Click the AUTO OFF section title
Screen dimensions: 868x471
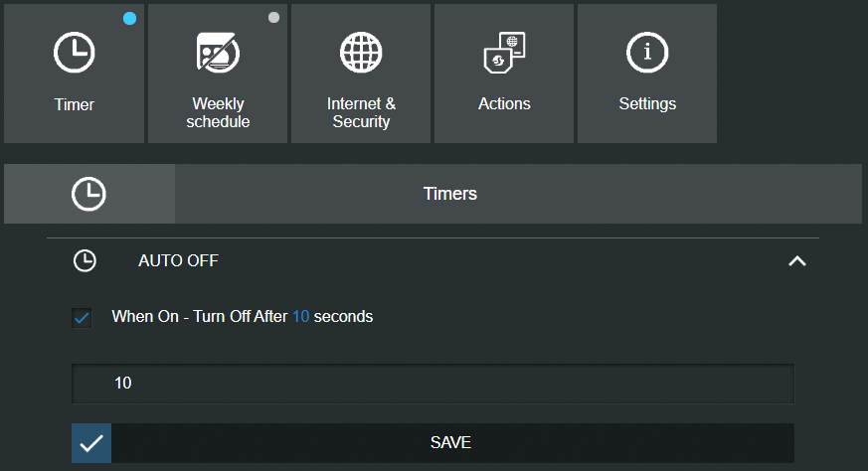178,261
